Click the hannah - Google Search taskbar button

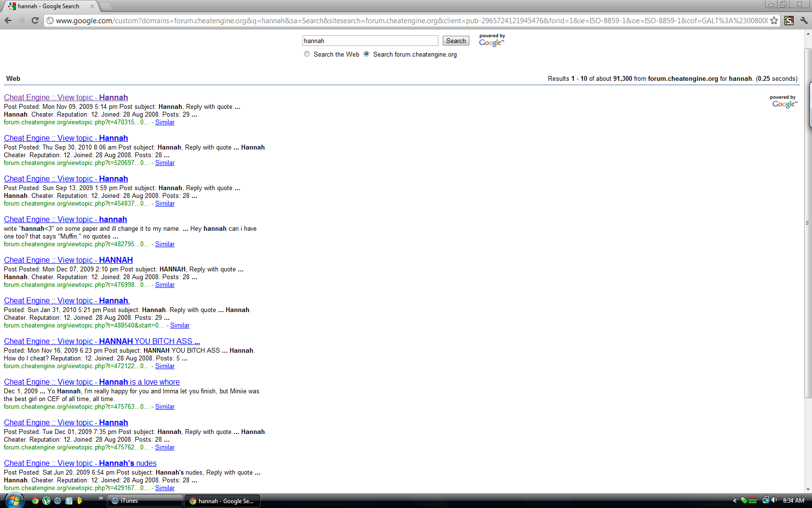tap(222, 501)
